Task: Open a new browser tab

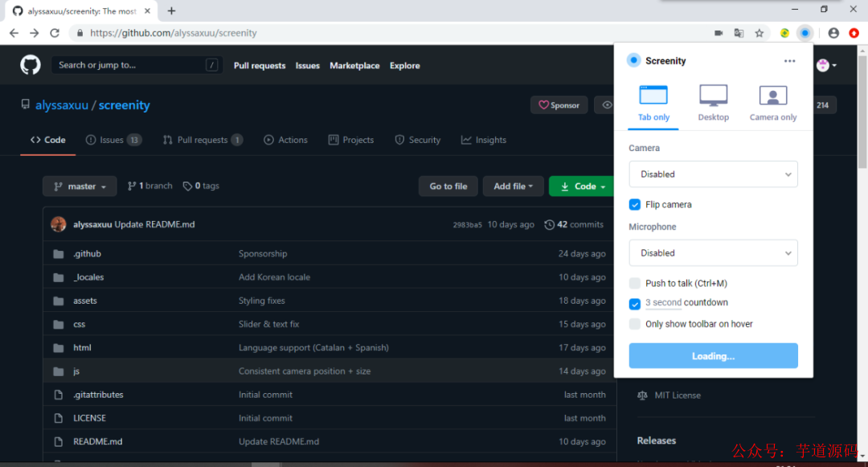Action: pos(172,10)
